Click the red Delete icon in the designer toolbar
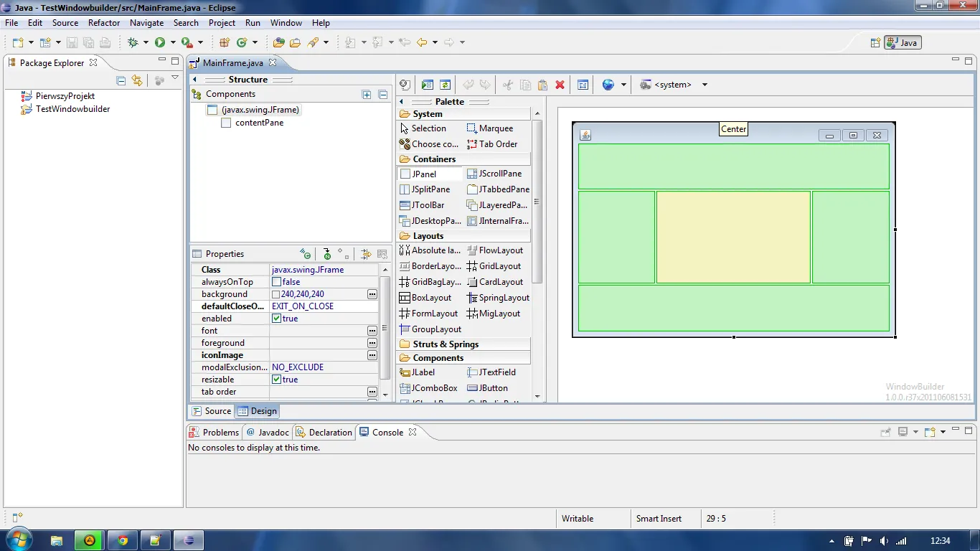 [x=560, y=85]
